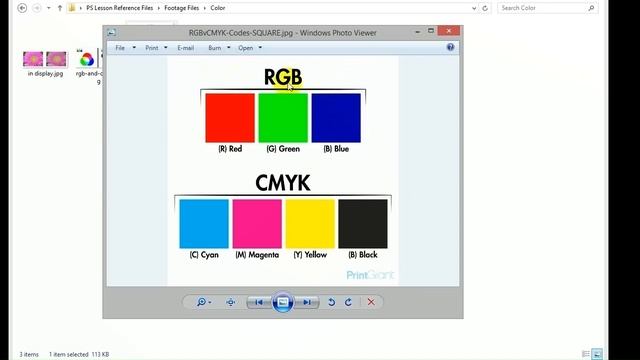640x360 pixels.
Task: Click '1 item selected 113 KB' status text
Action: [79, 354]
